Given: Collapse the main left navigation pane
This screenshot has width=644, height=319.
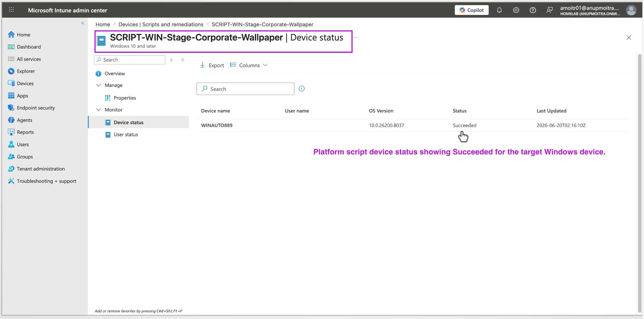Looking at the screenshot, I should coord(82,23).
